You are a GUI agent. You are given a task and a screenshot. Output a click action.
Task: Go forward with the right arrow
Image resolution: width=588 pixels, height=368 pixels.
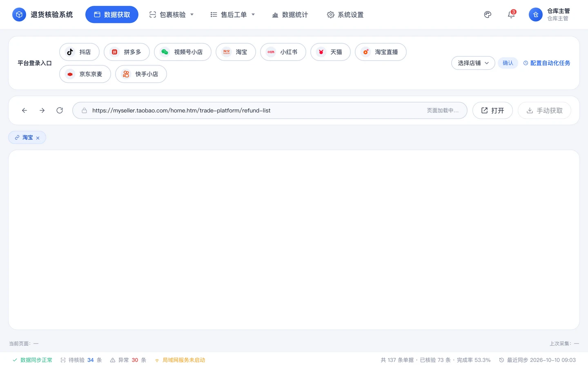[42, 110]
